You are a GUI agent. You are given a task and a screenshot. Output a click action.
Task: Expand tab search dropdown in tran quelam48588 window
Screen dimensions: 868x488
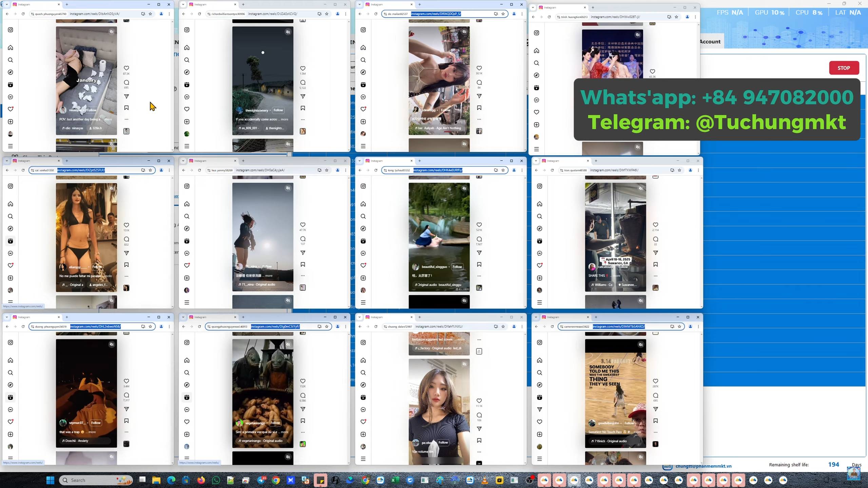tap(536, 161)
